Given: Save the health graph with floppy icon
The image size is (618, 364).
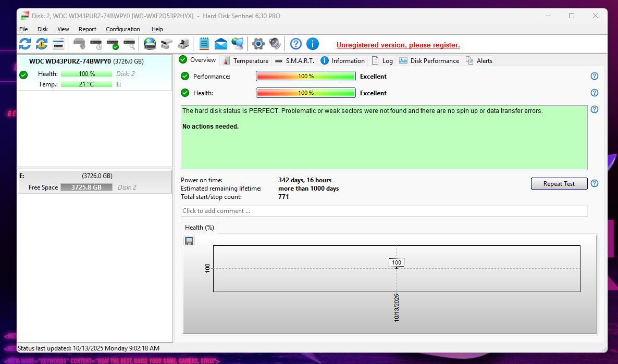Looking at the screenshot, I should [189, 241].
